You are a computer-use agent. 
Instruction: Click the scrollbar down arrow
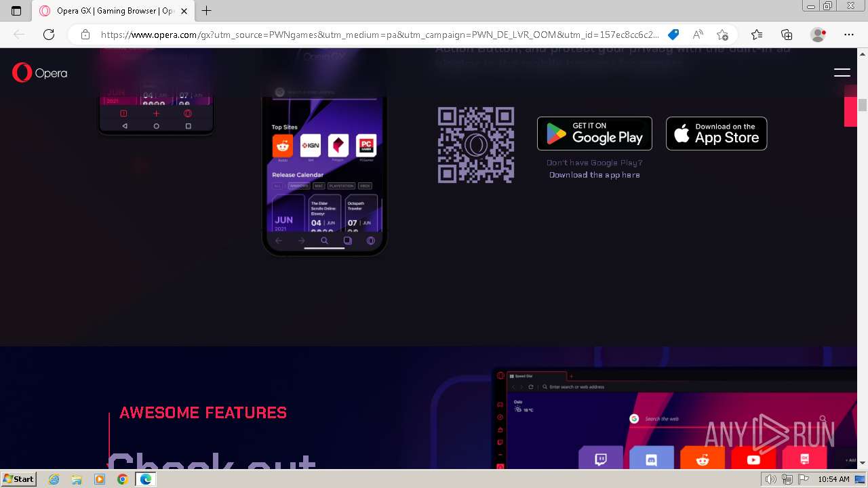pos(863,463)
